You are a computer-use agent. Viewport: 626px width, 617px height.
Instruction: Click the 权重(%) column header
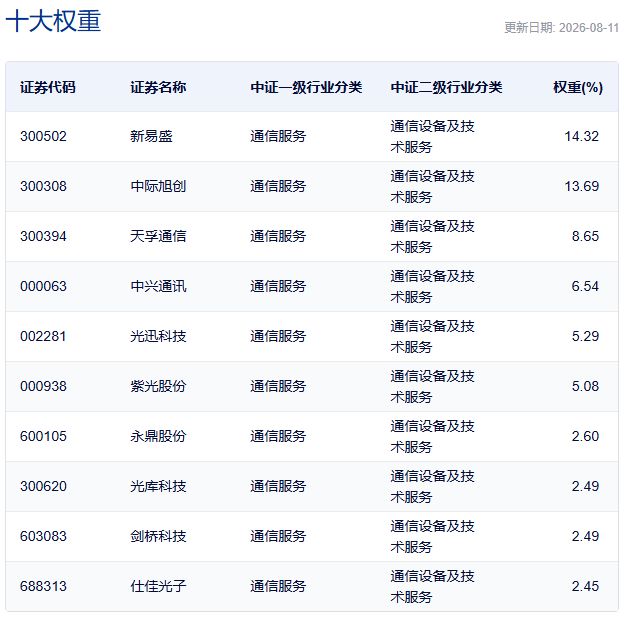pos(578,87)
